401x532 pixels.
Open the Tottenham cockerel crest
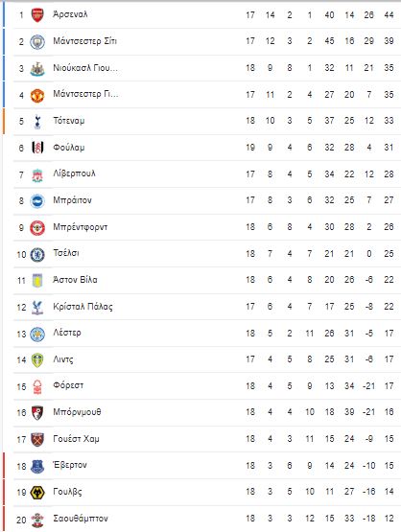37,122
